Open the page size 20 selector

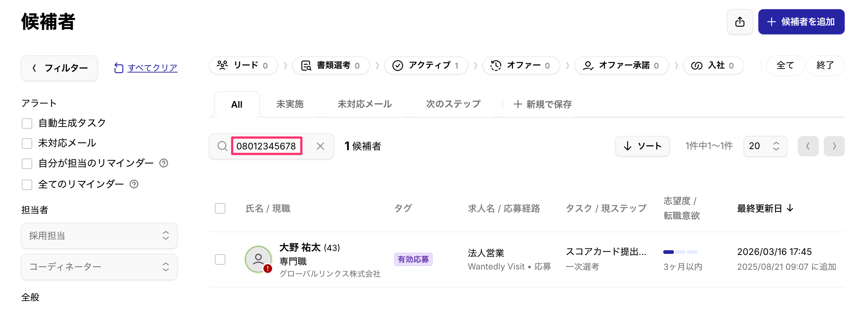point(765,146)
